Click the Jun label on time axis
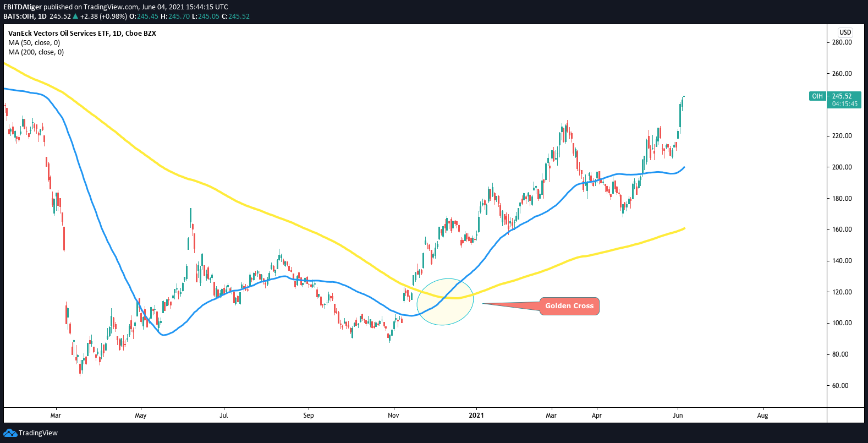The width and height of the screenshot is (868, 443). (678, 415)
